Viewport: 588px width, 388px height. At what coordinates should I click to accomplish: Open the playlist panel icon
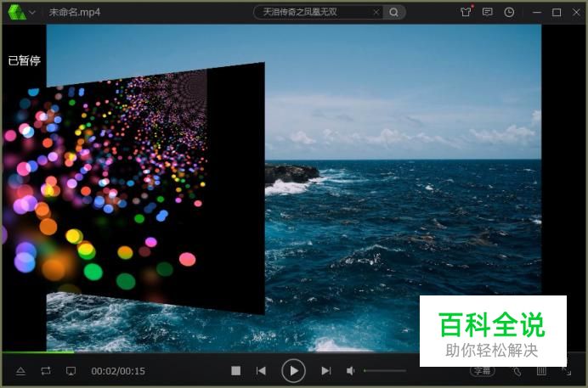point(541,371)
